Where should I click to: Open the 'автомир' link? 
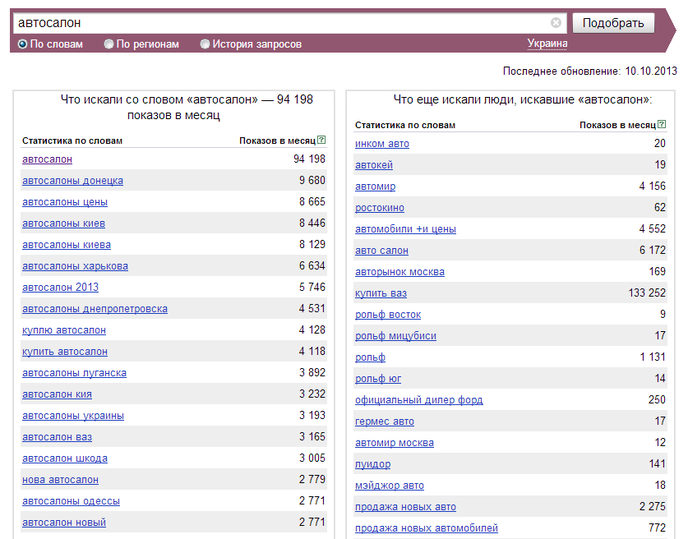[x=375, y=187]
